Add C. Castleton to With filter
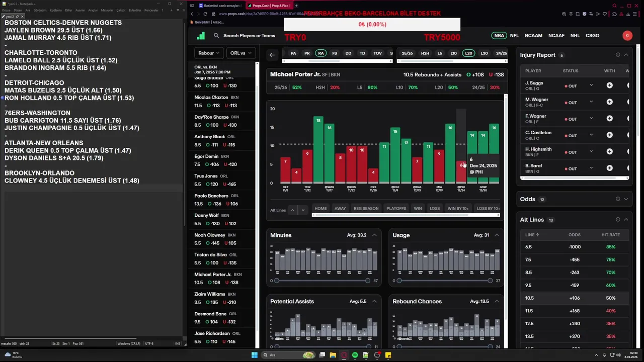This screenshot has width=644, height=362. [609, 135]
